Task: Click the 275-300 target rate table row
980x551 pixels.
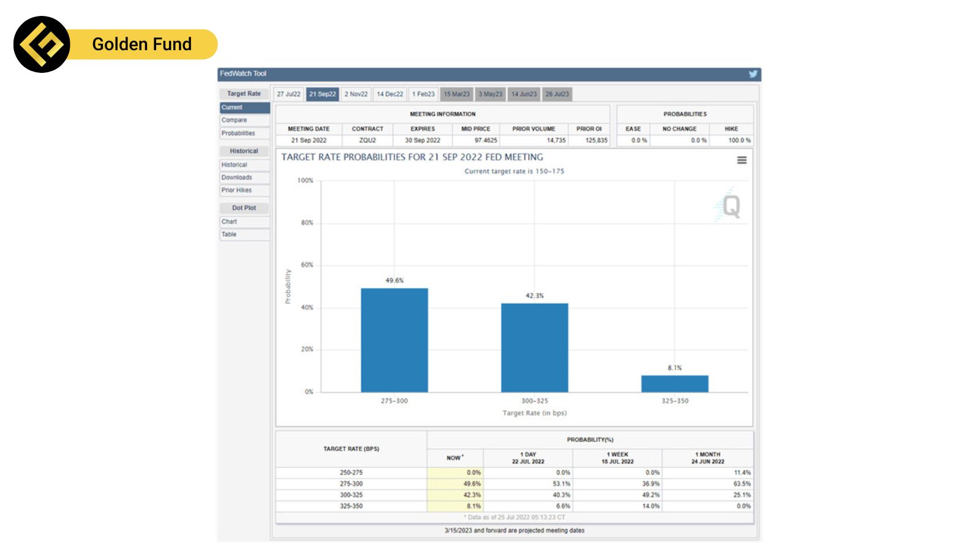Action: (x=514, y=484)
